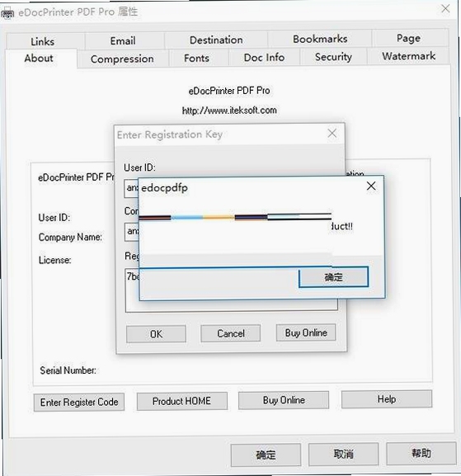Click the 取消 button at the bottom

click(x=344, y=455)
